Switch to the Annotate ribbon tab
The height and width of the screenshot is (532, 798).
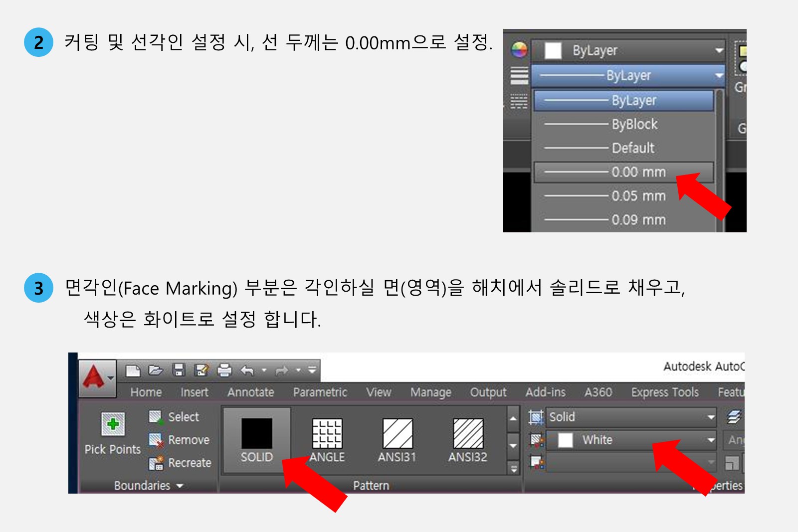(x=251, y=392)
